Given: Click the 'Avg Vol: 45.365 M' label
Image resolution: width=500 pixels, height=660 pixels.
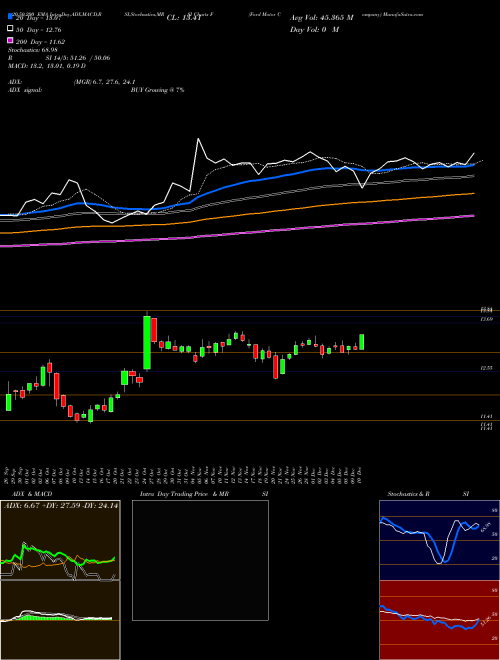Looking at the screenshot, I should click(x=322, y=18).
